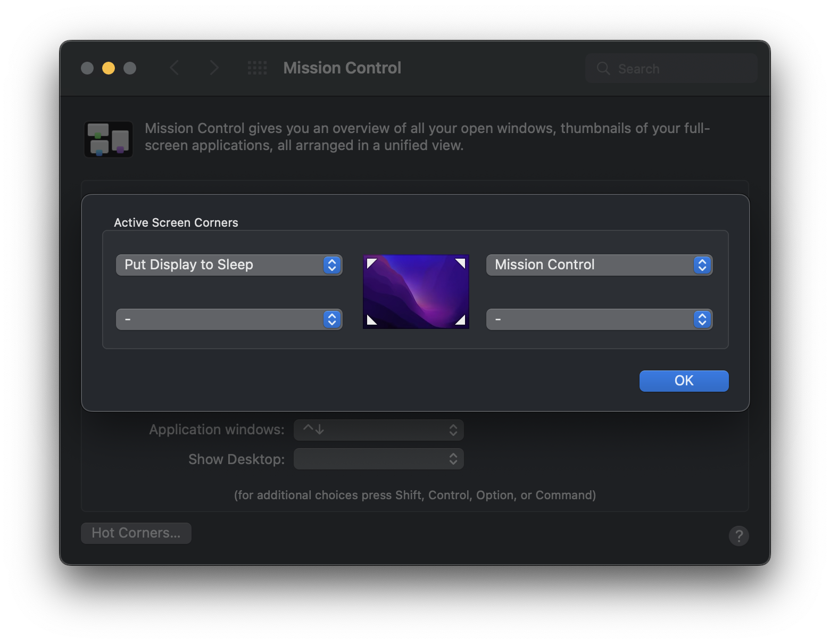
Task: Confirm hot corners with OK button
Action: click(x=684, y=381)
